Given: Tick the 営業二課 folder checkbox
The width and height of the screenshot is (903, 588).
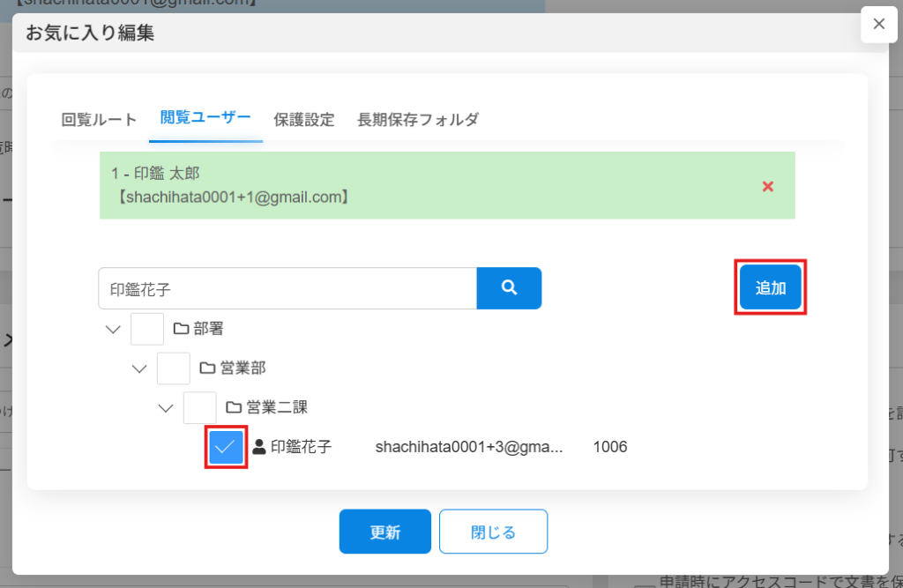Looking at the screenshot, I should tap(200, 406).
